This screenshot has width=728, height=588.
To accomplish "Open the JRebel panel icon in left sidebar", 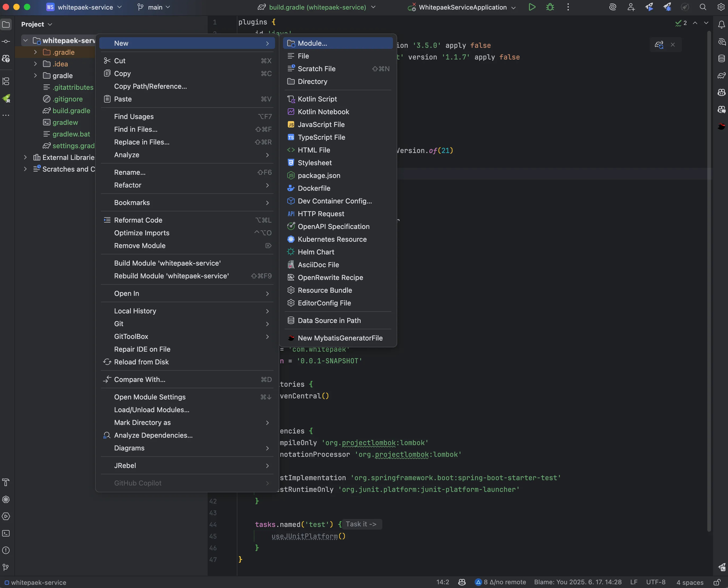I will pyautogui.click(x=6, y=98).
